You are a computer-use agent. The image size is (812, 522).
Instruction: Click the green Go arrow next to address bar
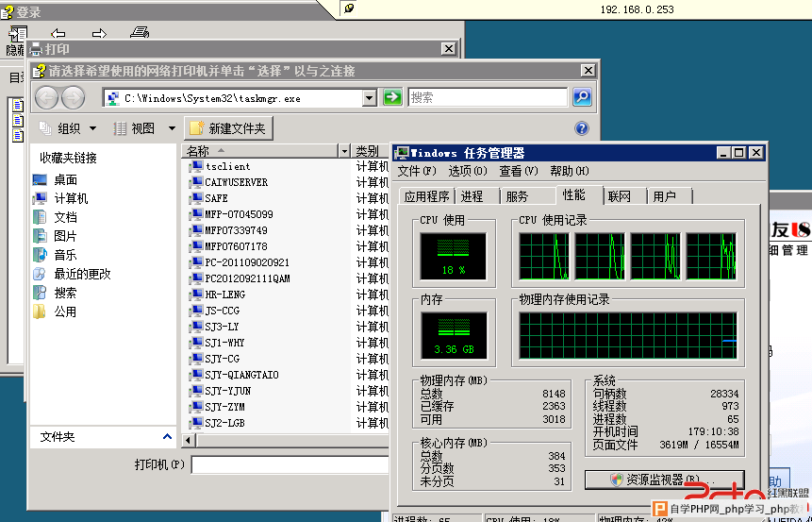click(392, 97)
